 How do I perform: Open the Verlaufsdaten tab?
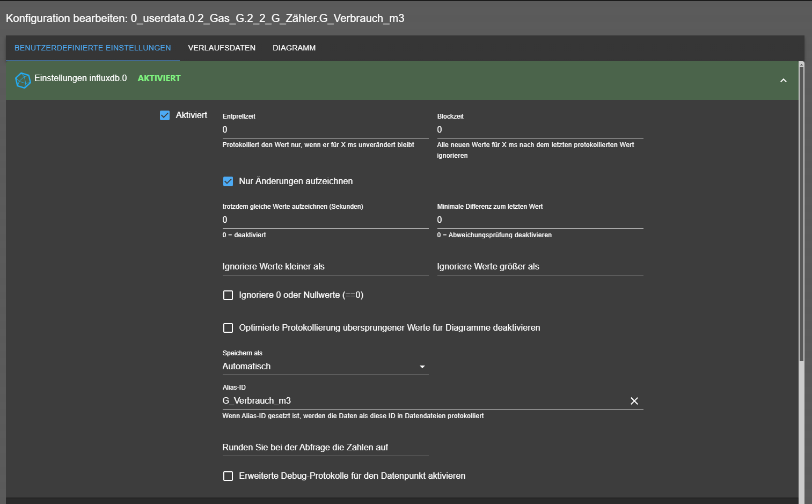pos(222,48)
